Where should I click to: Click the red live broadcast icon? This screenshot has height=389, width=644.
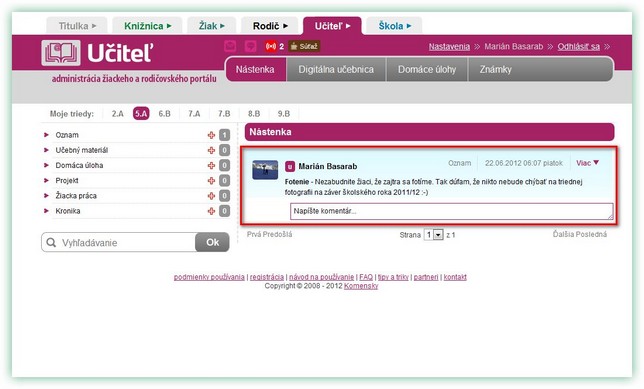tap(271, 46)
